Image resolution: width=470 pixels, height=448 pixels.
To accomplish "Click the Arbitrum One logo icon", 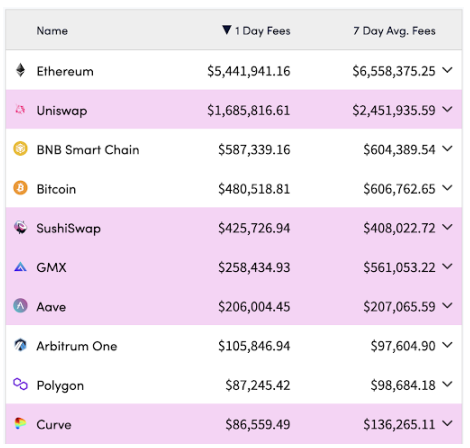I will click(x=20, y=345).
